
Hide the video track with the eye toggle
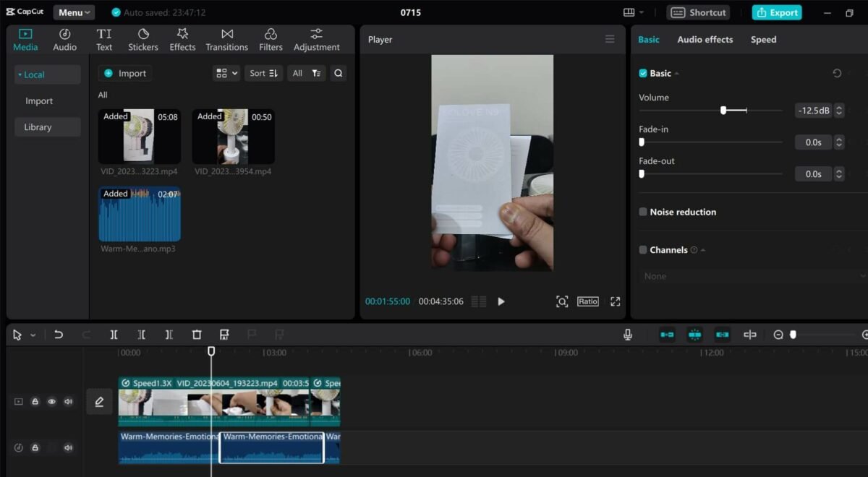(51, 401)
